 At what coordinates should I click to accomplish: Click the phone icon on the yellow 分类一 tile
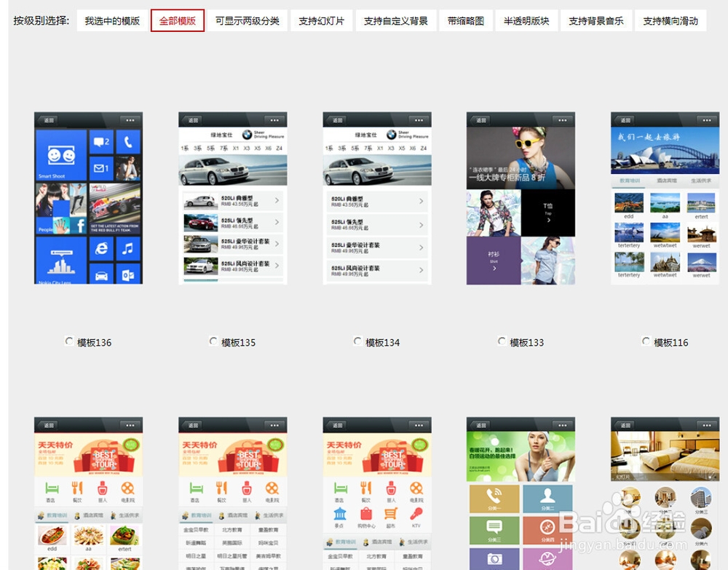pyautogui.click(x=493, y=495)
